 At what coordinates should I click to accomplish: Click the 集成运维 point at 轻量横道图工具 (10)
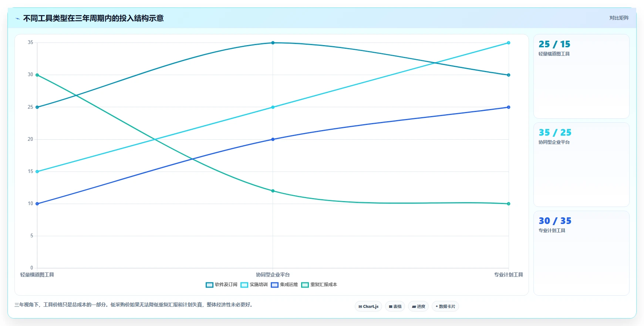click(x=37, y=204)
